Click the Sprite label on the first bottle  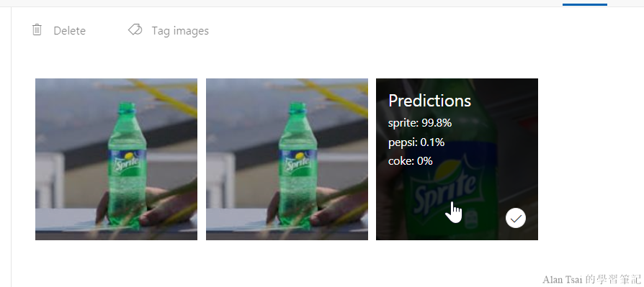127,163
